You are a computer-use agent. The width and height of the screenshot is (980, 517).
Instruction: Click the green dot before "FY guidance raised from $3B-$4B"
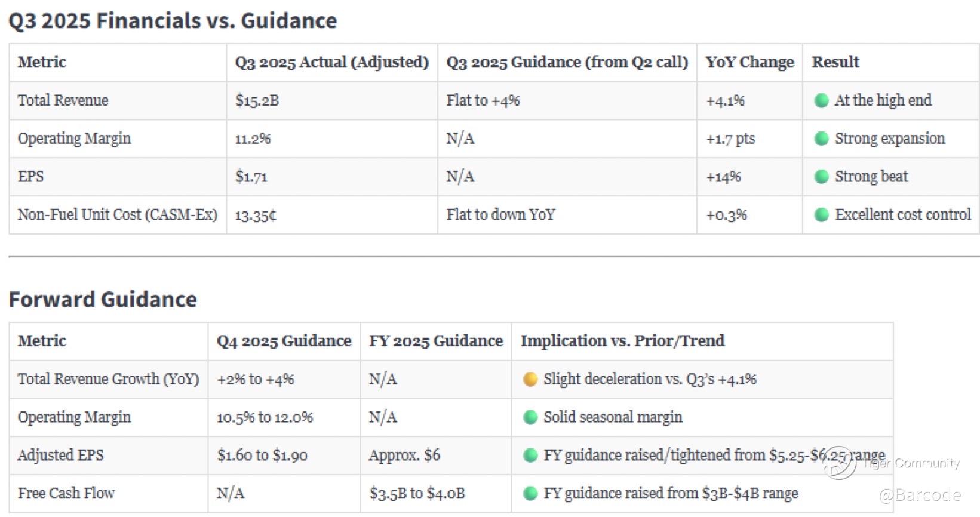pyautogui.click(x=530, y=494)
